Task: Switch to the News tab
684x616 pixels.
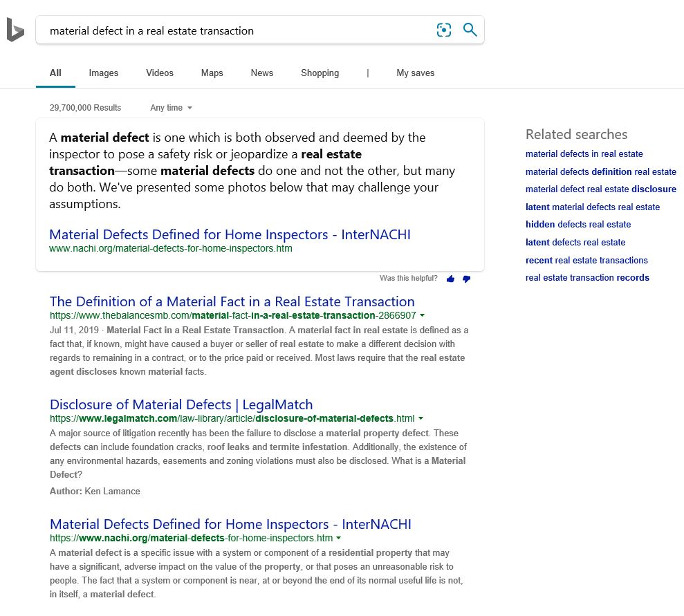Action: 261,73
